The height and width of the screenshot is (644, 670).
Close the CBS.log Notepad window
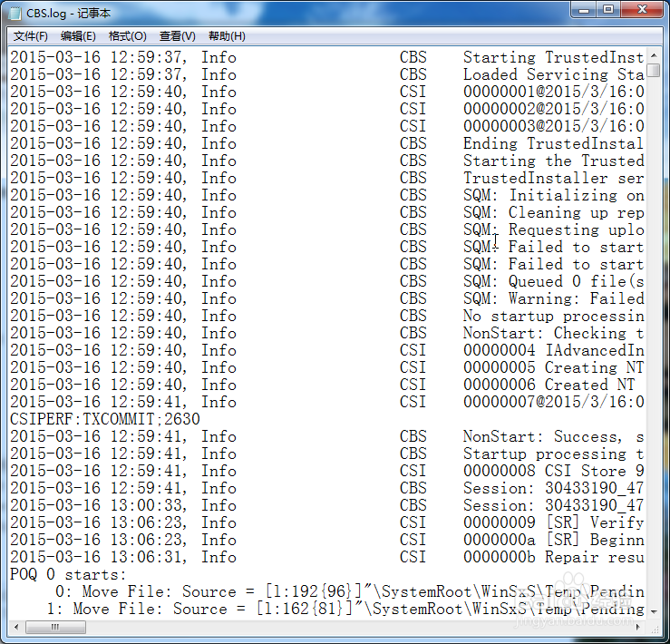[641, 10]
